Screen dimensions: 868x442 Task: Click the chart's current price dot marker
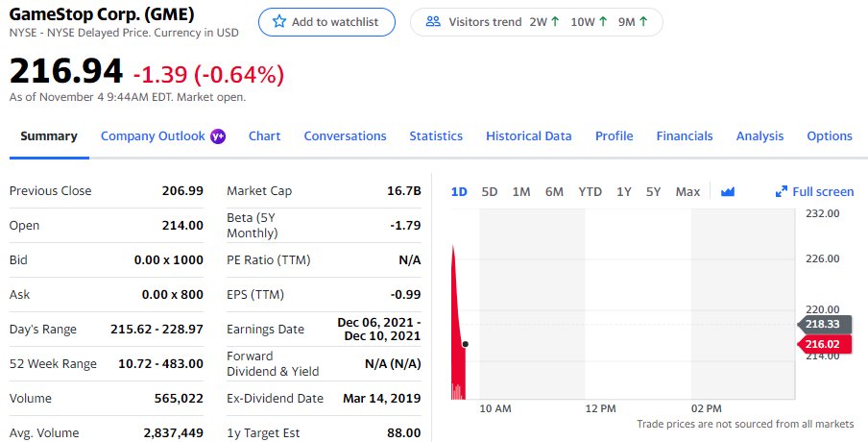pyautogui.click(x=465, y=344)
